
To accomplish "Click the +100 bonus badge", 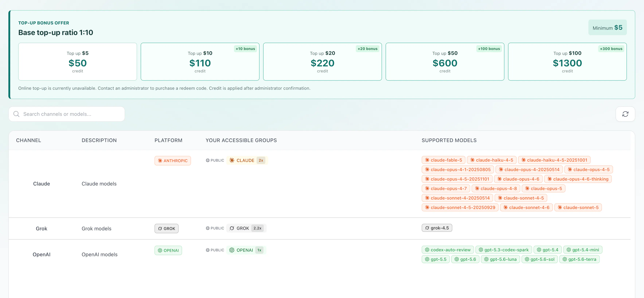I will (489, 49).
